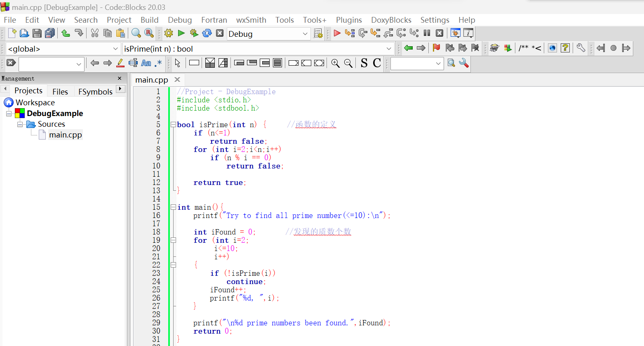Image resolution: width=644 pixels, height=346 pixels.
Task: Click the Rebuild icon with blue arrows
Action: click(x=207, y=33)
